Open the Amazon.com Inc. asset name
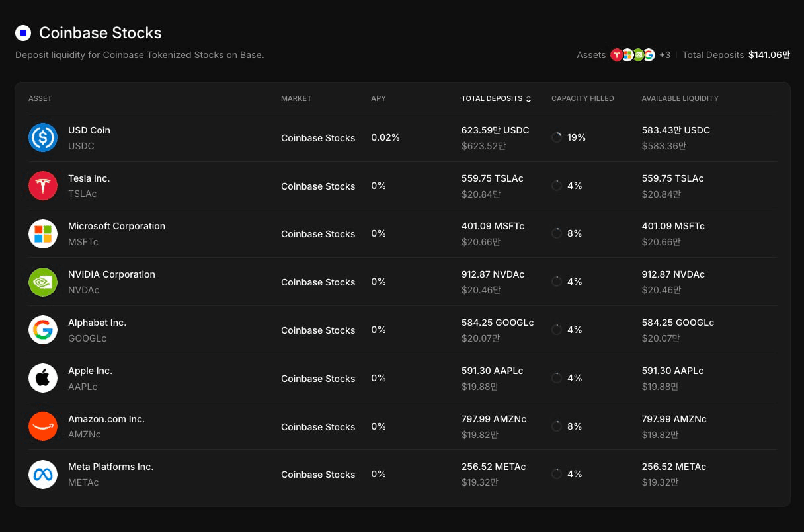The image size is (804, 532). pos(106,419)
